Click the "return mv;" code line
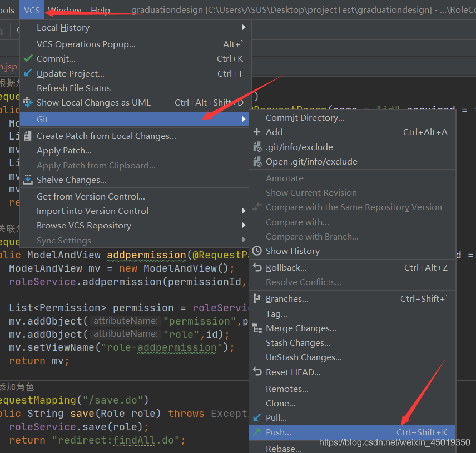 [39, 361]
